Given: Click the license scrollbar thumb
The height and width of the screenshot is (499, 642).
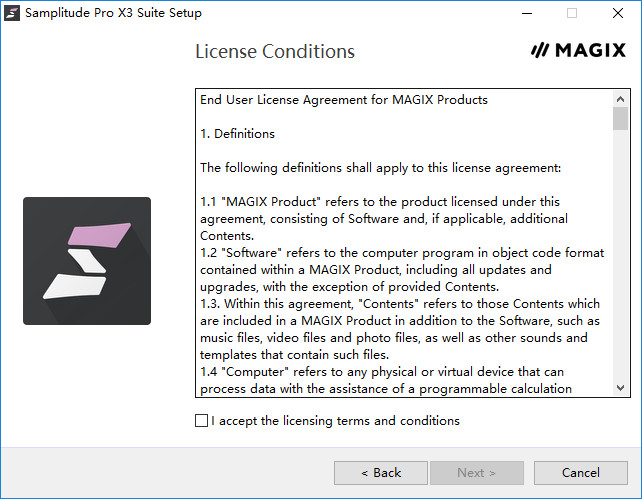Looking at the screenshot, I should (620, 119).
